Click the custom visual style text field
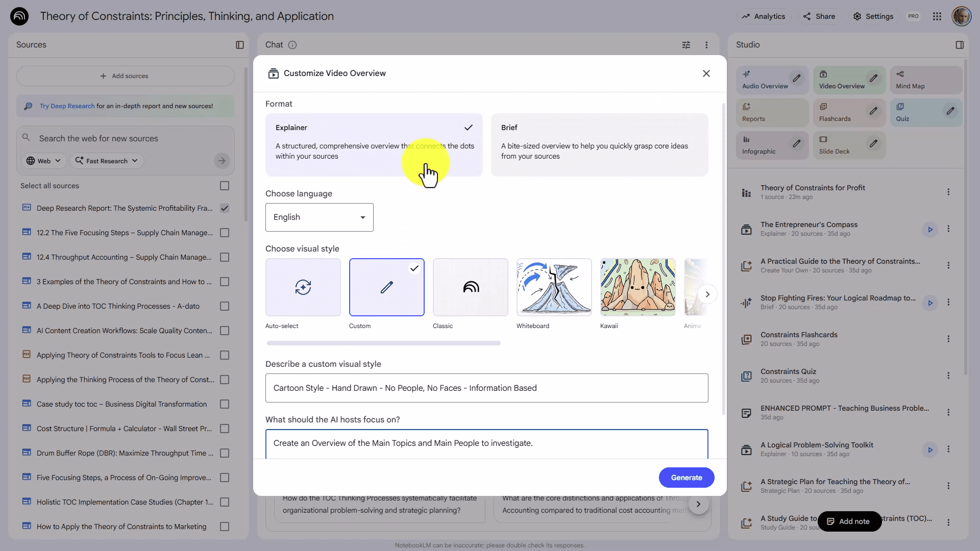The height and width of the screenshot is (551, 980). (486, 388)
